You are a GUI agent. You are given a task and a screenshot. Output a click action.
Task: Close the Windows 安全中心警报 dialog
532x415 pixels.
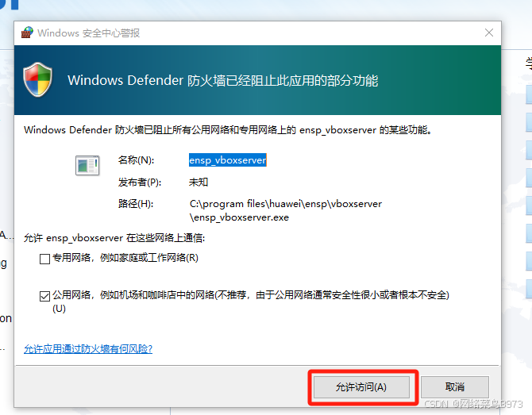489,33
